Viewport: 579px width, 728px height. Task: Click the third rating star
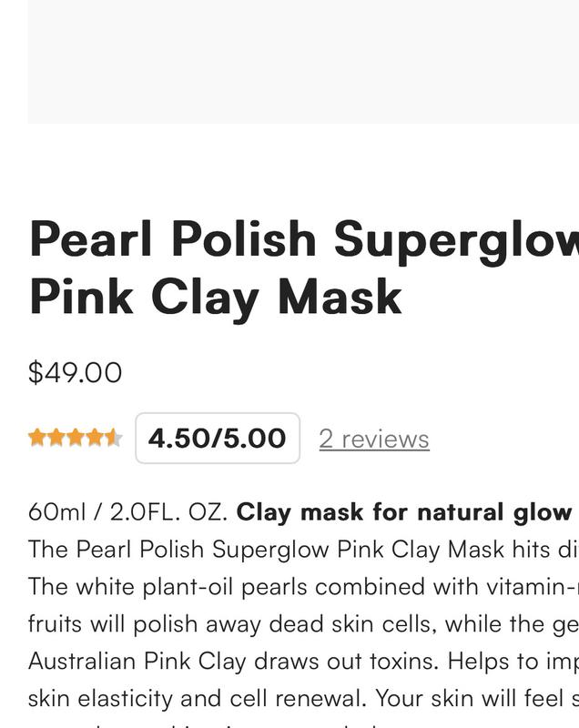click(x=76, y=438)
